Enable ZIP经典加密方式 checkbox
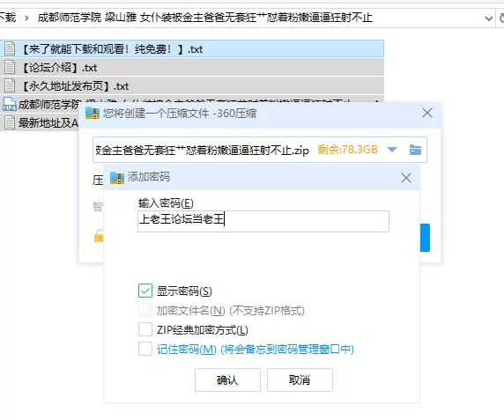The width and height of the screenshot is (504, 420). pyautogui.click(x=145, y=329)
